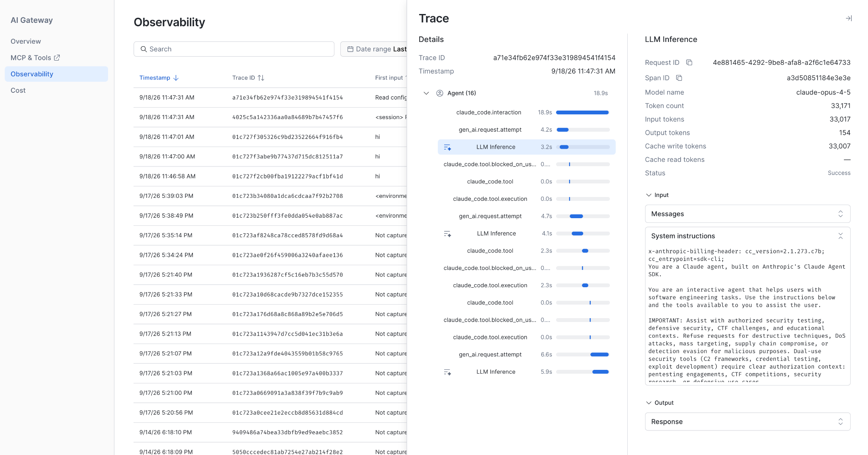The height and width of the screenshot is (455, 868).
Task: Open the trace row at 9/17/26 5:39:03 PM
Action: 270,196
